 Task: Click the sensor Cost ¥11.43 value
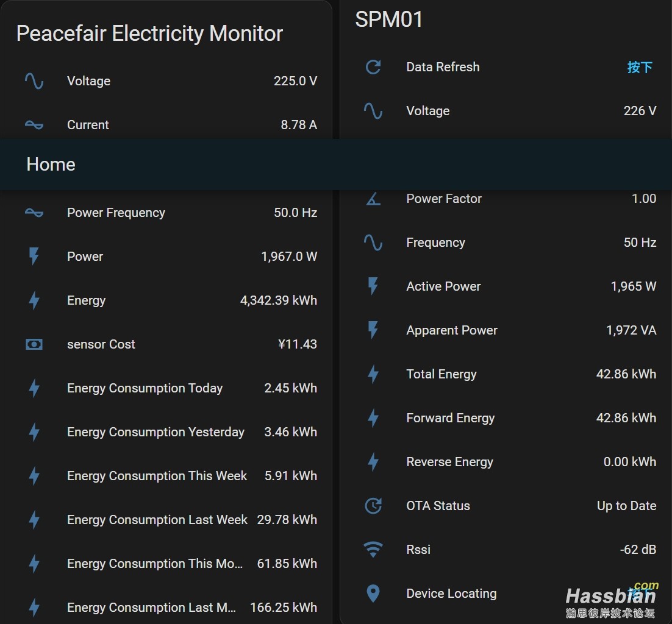click(297, 344)
